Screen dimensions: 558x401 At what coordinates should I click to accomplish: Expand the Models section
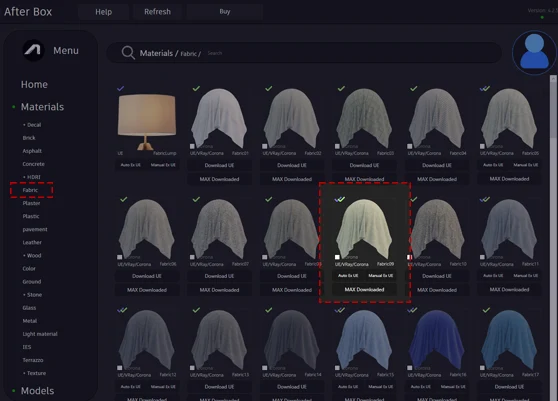tap(37, 391)
